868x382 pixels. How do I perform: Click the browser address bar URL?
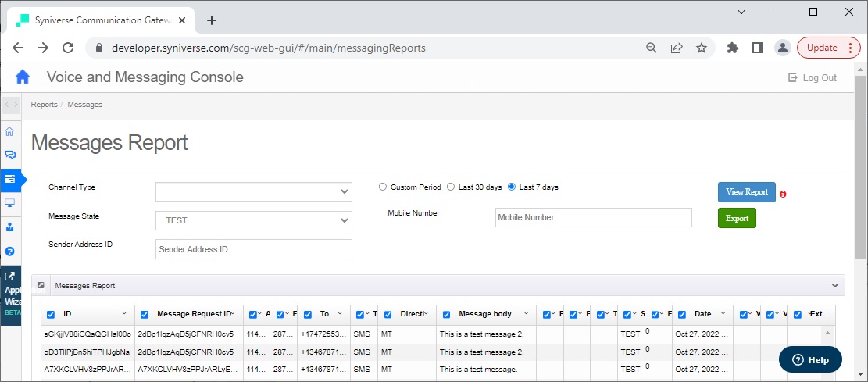[269, 48]
